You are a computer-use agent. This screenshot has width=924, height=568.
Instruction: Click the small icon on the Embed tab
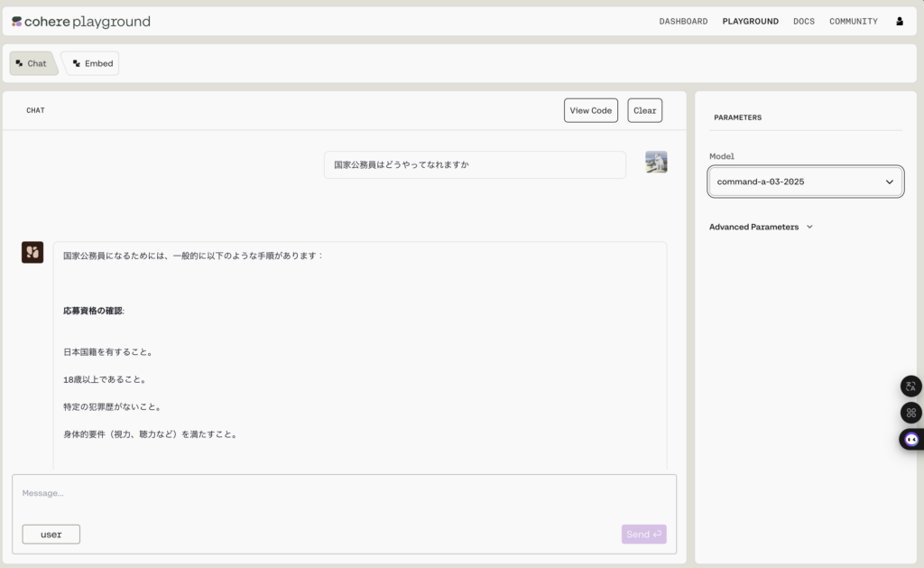(x=77, y=63)
